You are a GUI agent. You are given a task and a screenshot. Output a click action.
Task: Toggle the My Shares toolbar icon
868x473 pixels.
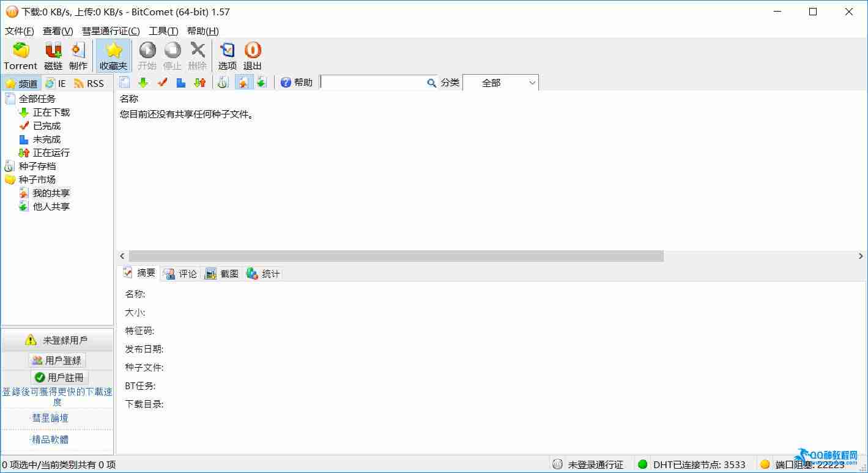coord(243,83)
